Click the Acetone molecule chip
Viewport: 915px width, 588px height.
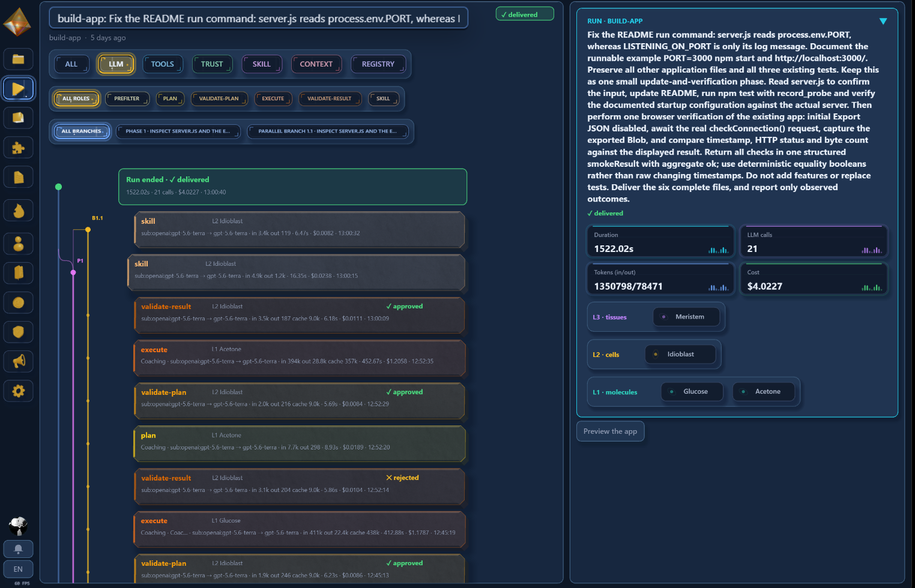pyautogui.click(x=764, y=392)
